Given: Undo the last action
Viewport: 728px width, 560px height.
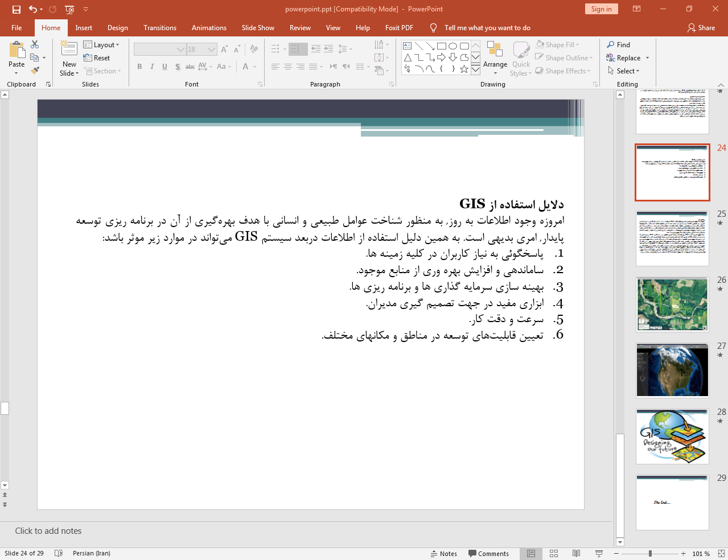Looking at the screenshot, I should (33, 9).
